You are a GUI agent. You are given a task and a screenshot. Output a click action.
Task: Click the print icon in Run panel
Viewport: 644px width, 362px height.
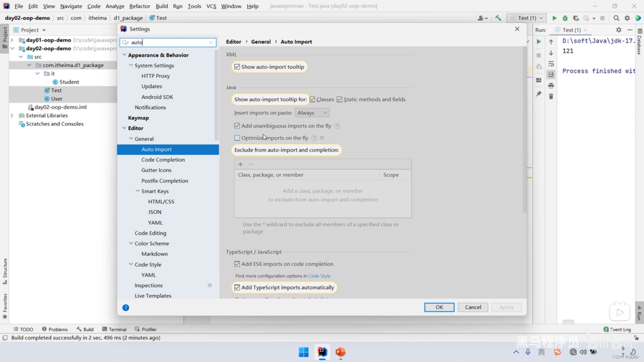[551, 86]
